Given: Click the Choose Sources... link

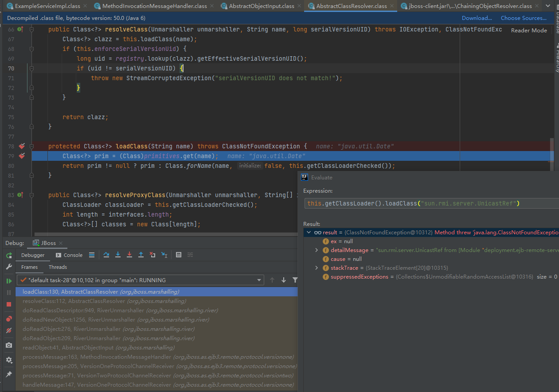Looking at the screenshot, I should [x=524, y=18].
